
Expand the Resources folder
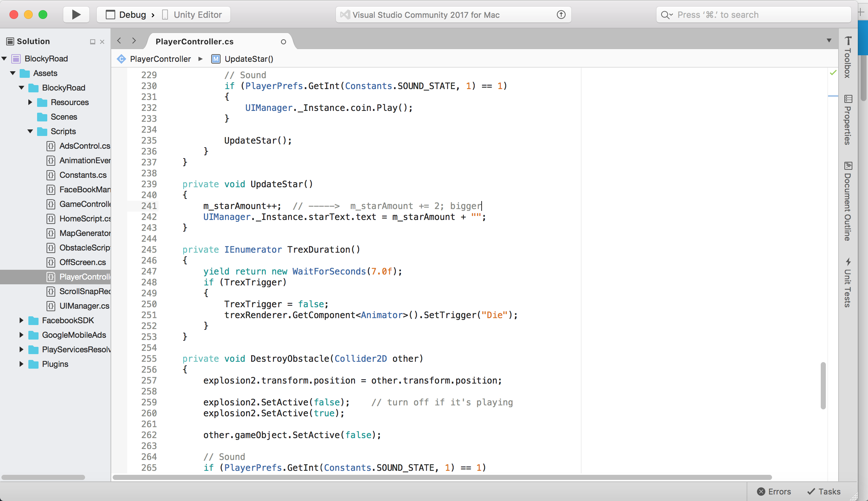coord(30,102)
